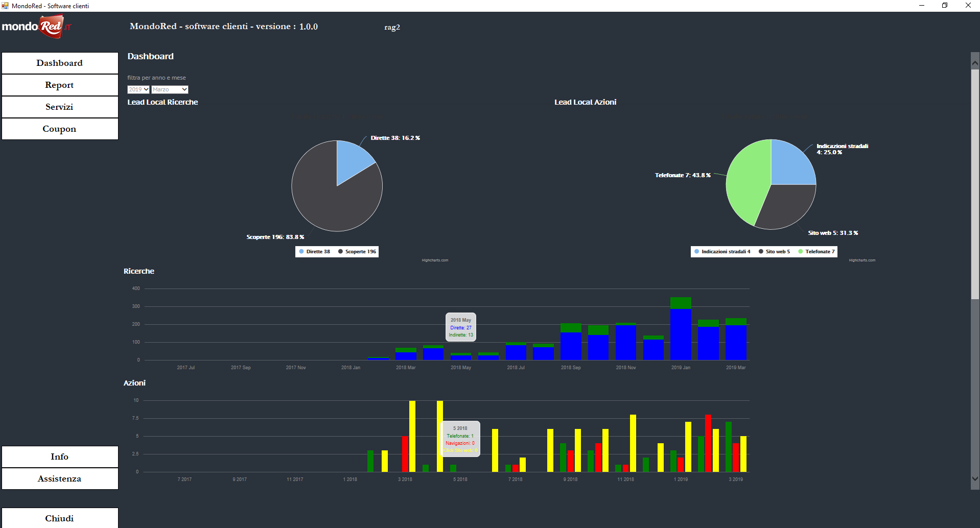This screenshot has width=980, height=528.
Task: Open the Dashboard menu item
Action: coord(60,63)
